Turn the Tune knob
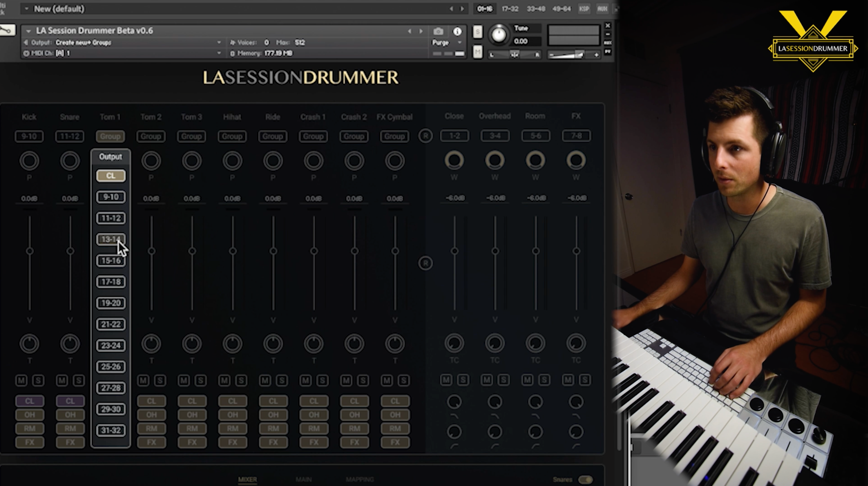Viewport: 868px width, 486px height. click(499, 34)
